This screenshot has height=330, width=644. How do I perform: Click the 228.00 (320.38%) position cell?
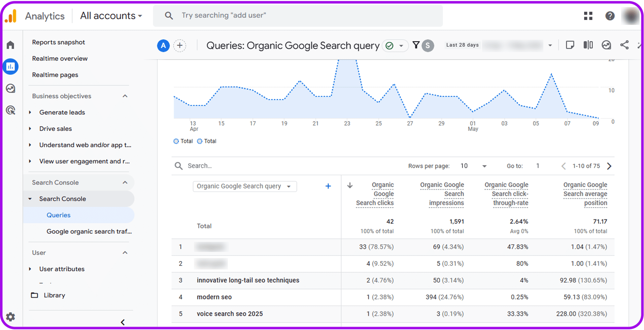click(581, 314)
